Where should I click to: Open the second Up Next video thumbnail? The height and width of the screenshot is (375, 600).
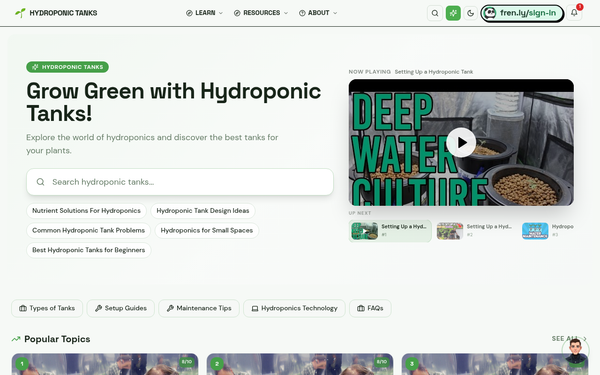pos(450,231)
